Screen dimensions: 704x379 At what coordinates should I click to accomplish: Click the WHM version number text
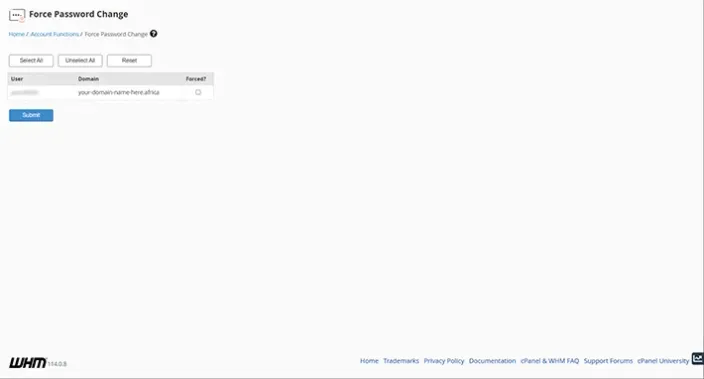pyautogui.click(x=57, y=364)
